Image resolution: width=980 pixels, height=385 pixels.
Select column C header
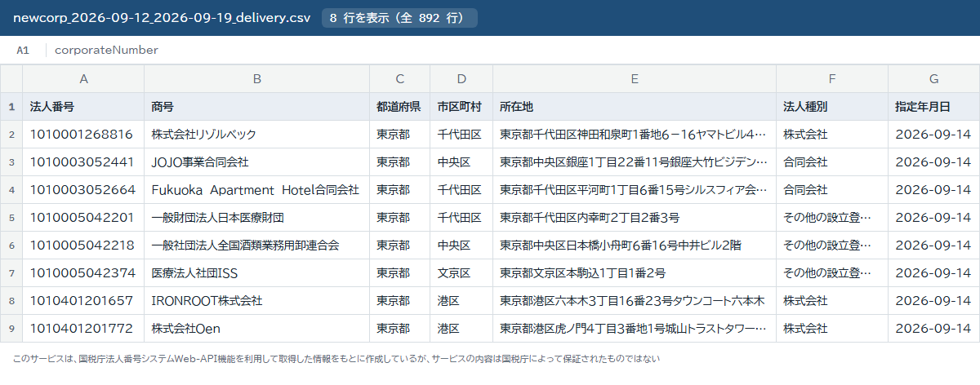(400, 79)
